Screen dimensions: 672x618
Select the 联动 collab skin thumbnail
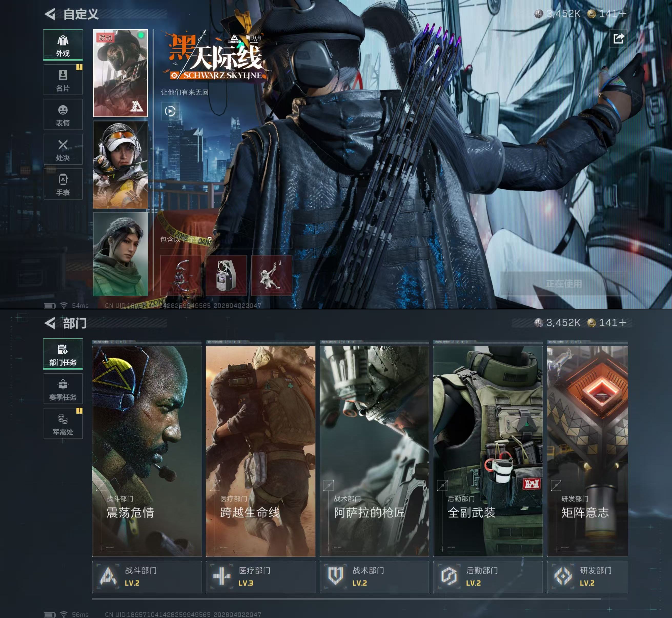point(120,73)
